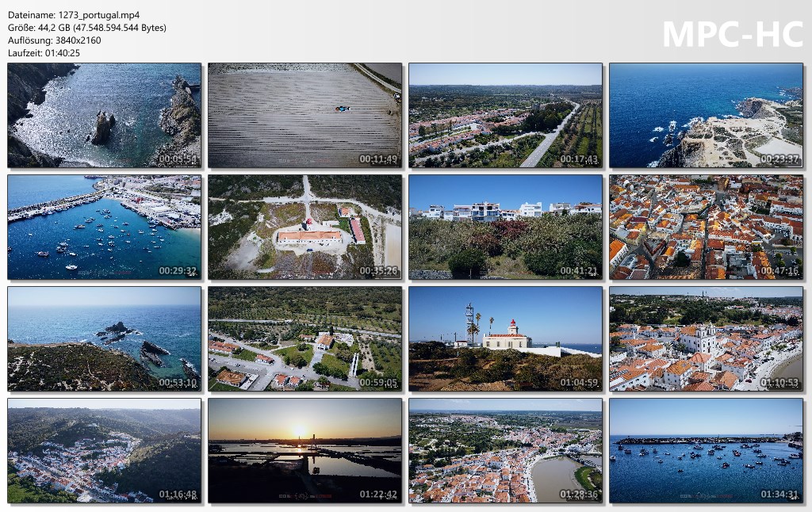Viewport: 812px width, 512px height.
Task: Click the river town thumbnail at 01:28:36
Action: tap(505, 451)
